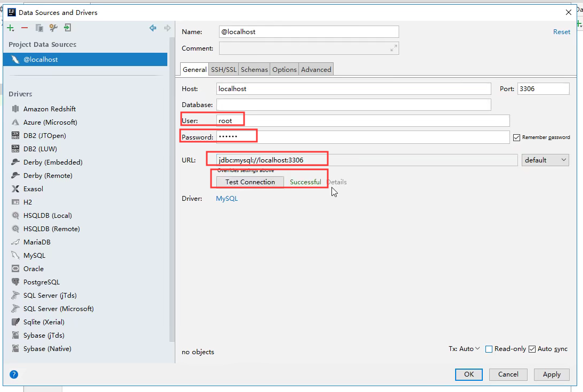Switch to the SSH/SSL tab

(x=223, y=69)
